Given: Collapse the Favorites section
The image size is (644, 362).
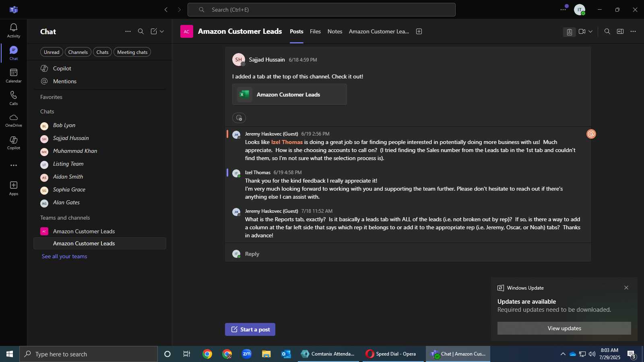Looking at the screenshot, I should [x=51, y=97].
